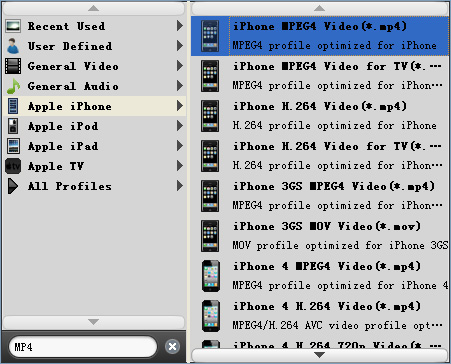Choose the Apple iPad category
The image size is (451, 364).
pyautogui.click(x=94, y=146)
